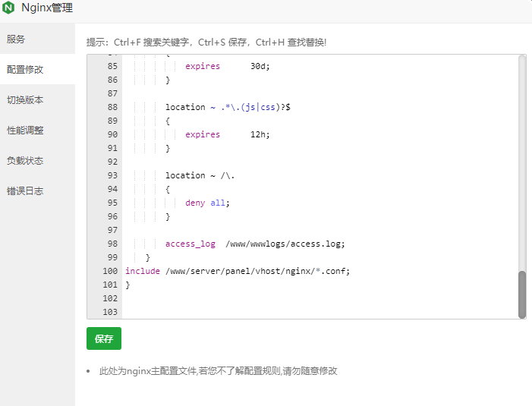Screen dimensions: 532x406
Task: Click line number 88 in gutter
Action: point(112,107)
